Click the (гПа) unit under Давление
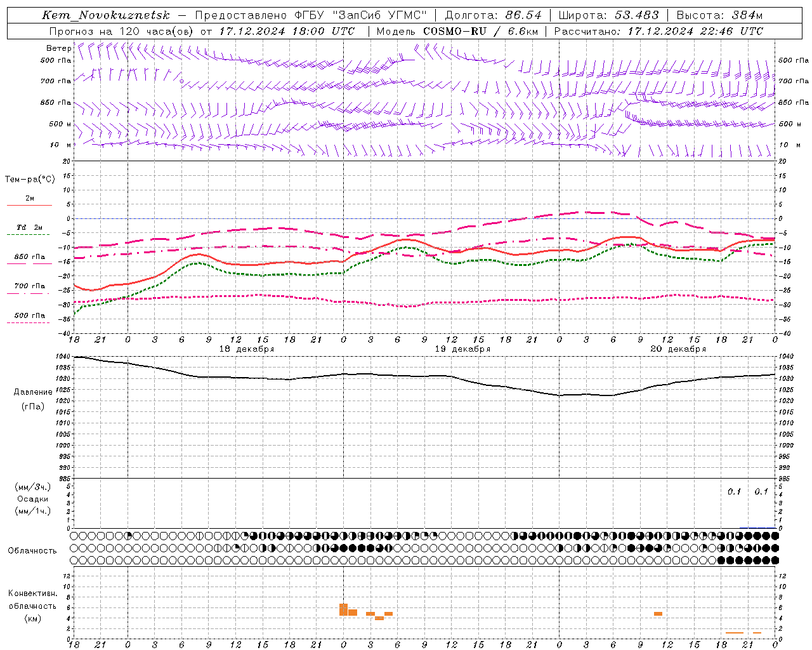The image size is (812, 650). [x=33, y=406]
